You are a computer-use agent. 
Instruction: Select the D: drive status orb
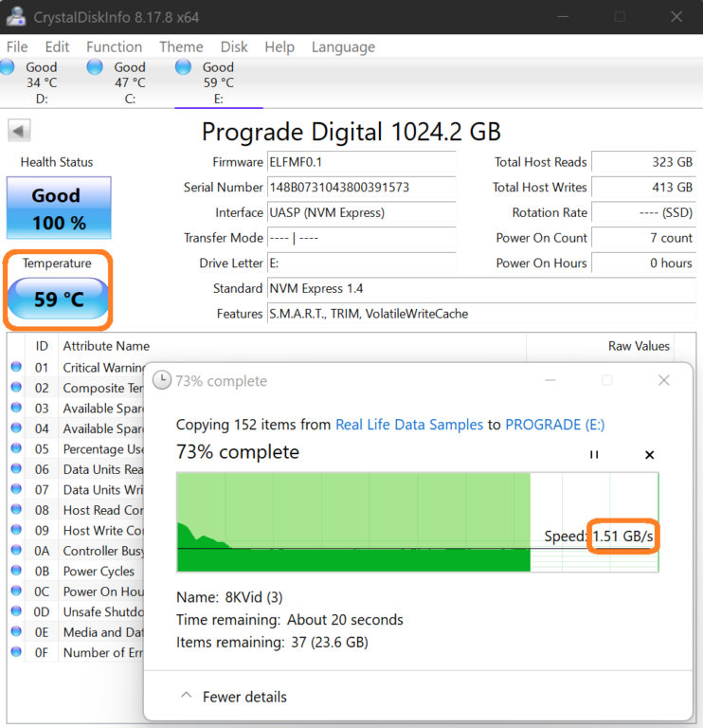coord(9,67)
